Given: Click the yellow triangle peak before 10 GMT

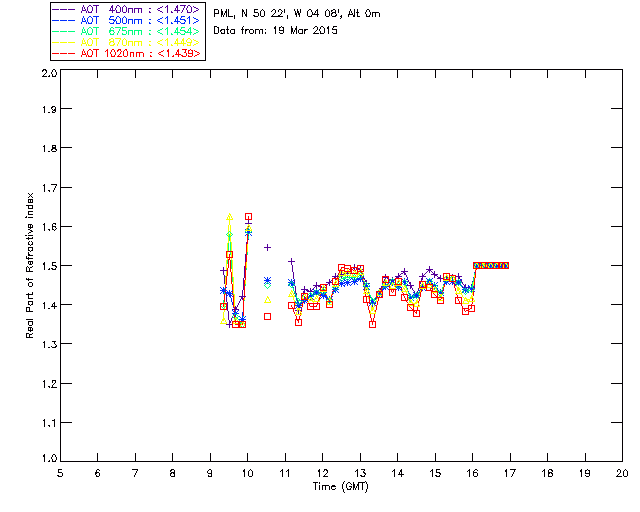Looking at the screenshot, I should tap(229, 217).
